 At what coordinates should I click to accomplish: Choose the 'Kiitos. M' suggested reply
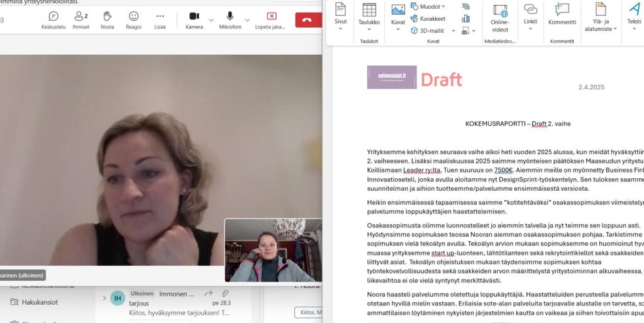tap(308, 312)
